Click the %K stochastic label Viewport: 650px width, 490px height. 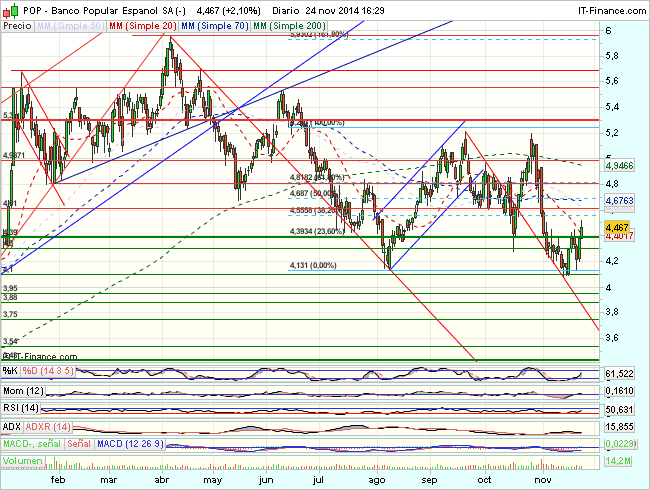[11, 373]
